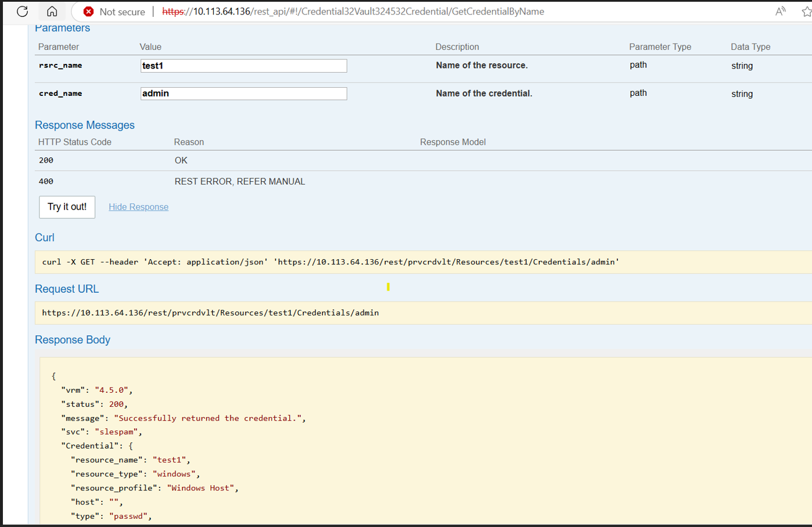
Task: Click the Curl section heading
Action: (x=45, y=238)
